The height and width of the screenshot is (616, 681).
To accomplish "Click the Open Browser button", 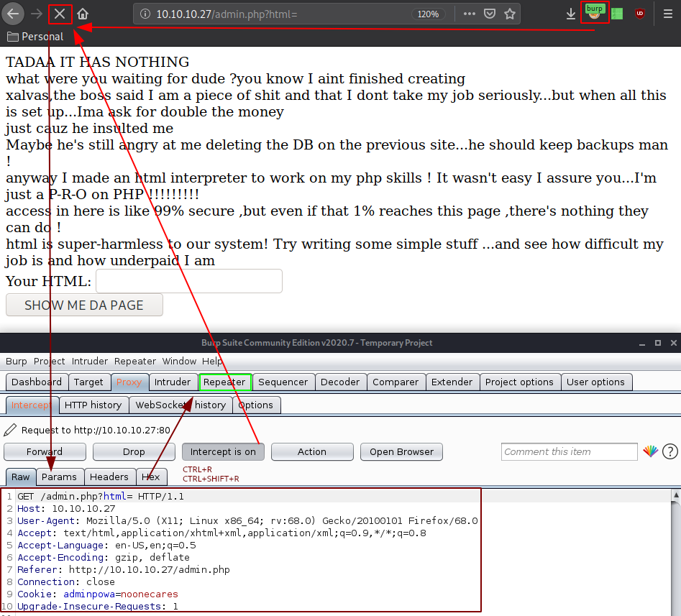I will pos(401,451).
